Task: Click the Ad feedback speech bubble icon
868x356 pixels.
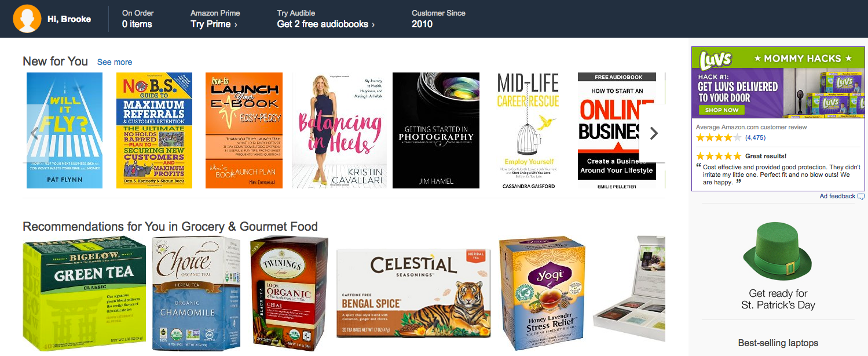Action: click(x=860, y=197)
